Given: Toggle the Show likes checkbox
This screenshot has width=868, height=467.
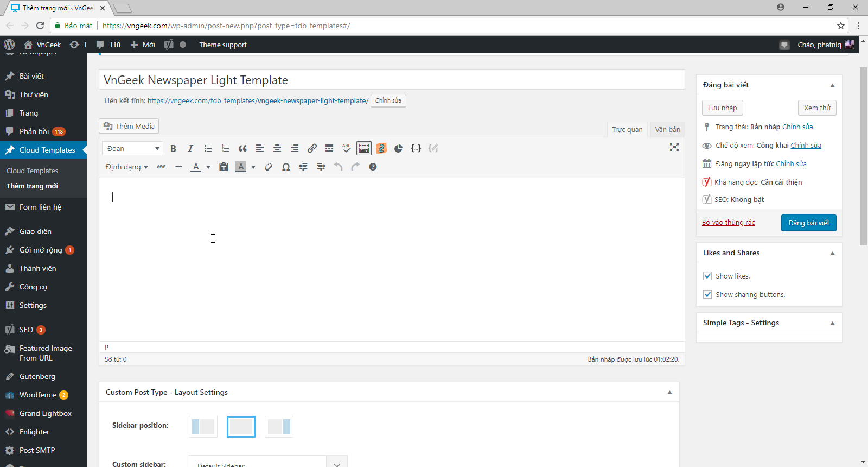Looking at the screenshot, I should point(707,276).
